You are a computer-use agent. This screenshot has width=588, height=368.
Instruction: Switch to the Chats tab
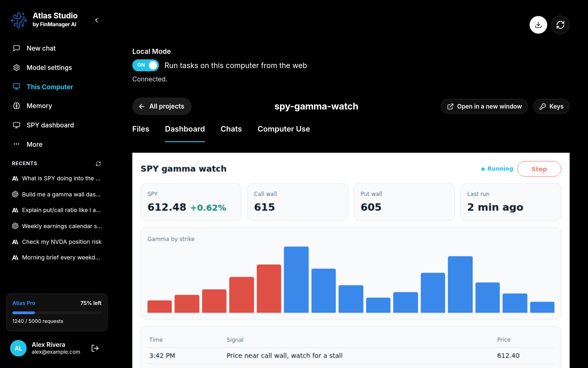[x=231, y=129]
